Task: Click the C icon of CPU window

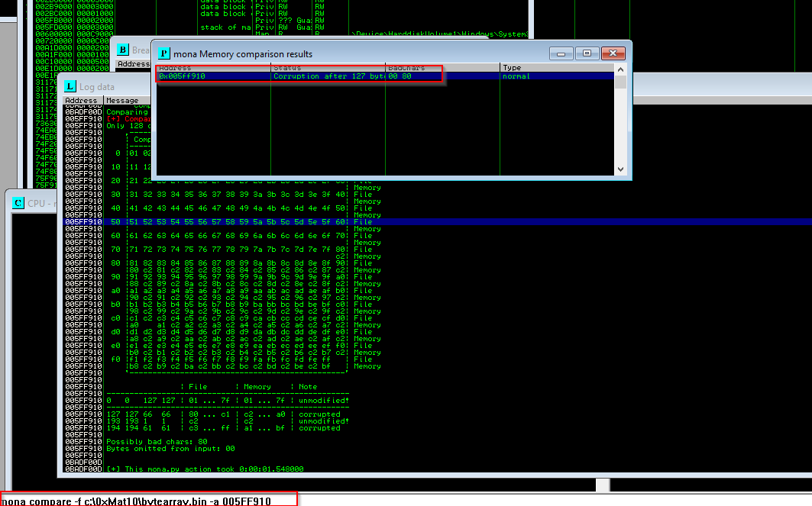Action: [18, 203]
